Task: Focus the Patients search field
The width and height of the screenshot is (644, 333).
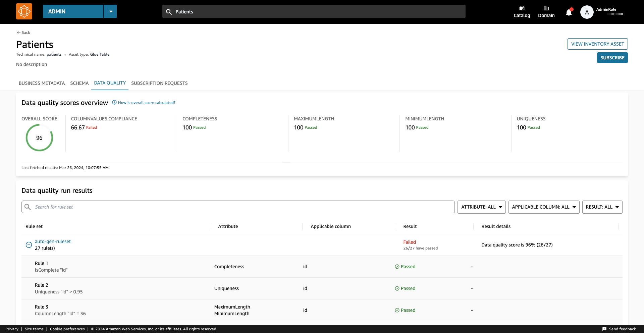Action: [314, 11]
